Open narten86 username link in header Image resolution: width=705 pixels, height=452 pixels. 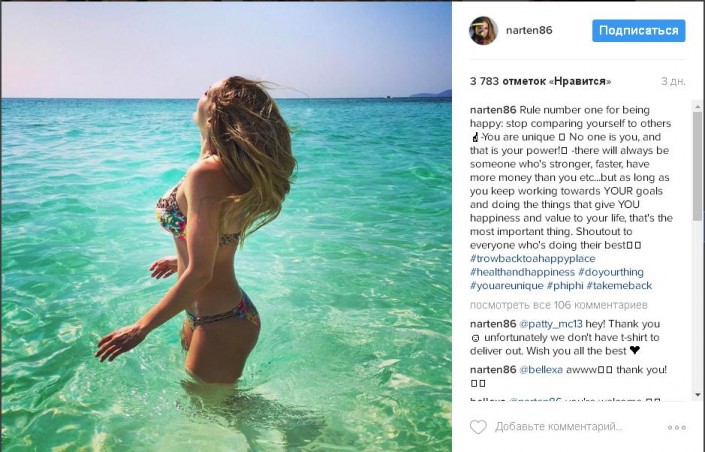[x=529, y=30]
